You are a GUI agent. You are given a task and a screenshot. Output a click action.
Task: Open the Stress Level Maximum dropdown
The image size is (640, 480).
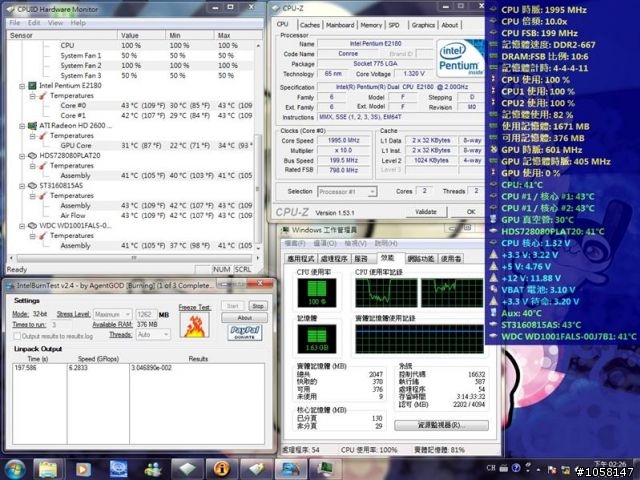coord(113,314)
